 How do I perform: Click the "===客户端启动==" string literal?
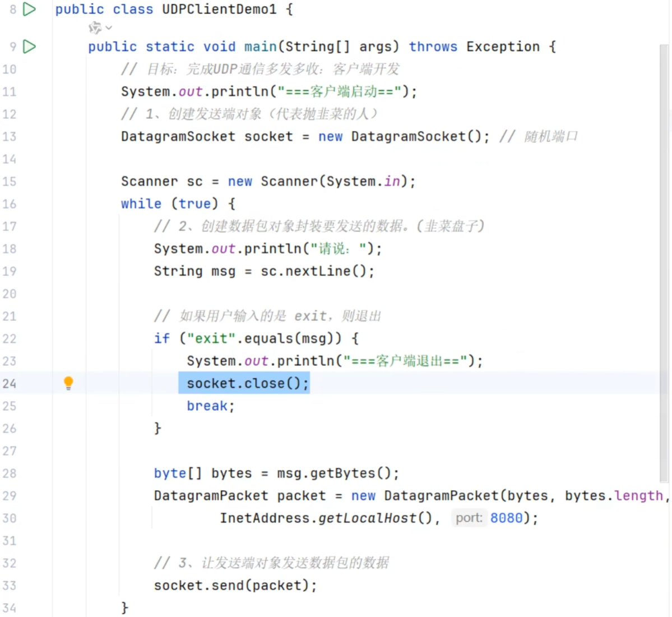pos(339,91)
